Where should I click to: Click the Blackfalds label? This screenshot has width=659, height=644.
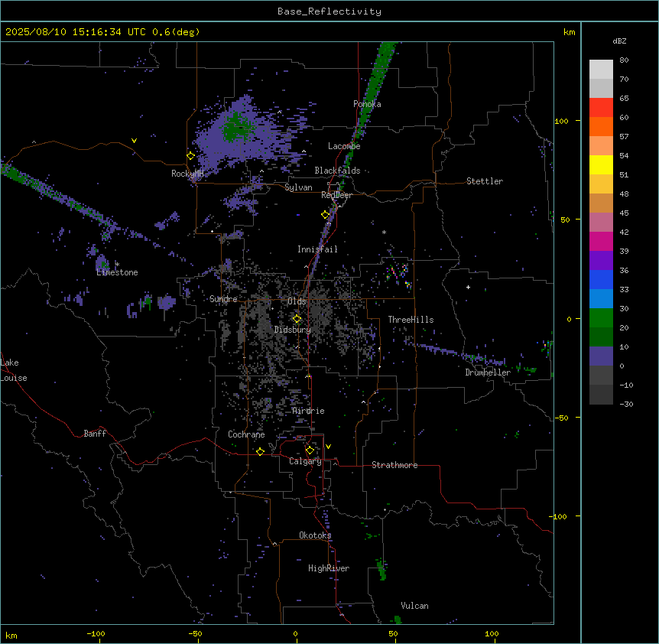click(337, 171)
